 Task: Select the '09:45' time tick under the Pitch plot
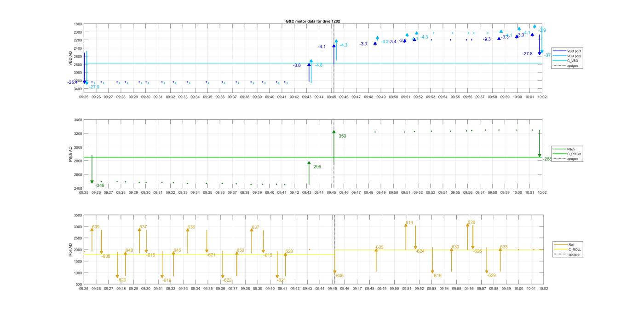[x=331, y=193]
